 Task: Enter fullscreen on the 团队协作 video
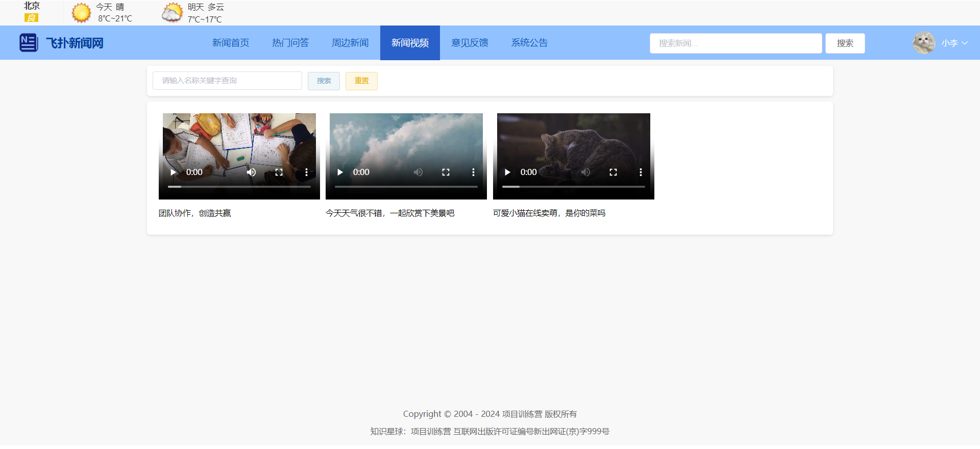pos(279,172)
